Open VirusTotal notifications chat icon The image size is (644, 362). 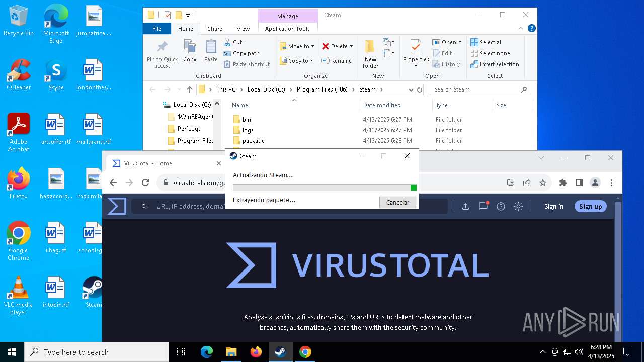484,206
